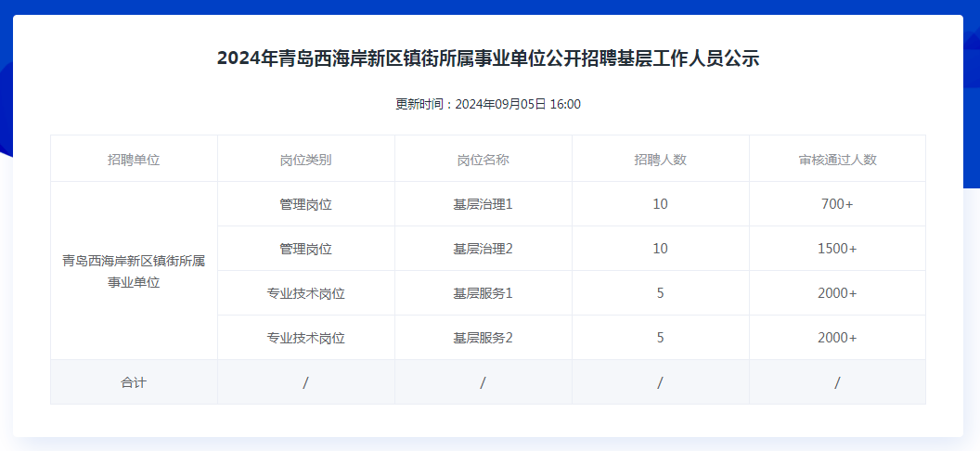980x451 pixels.
Task: Click the slash under 岗位名称 in 合计 row
Action: [484, 382]
